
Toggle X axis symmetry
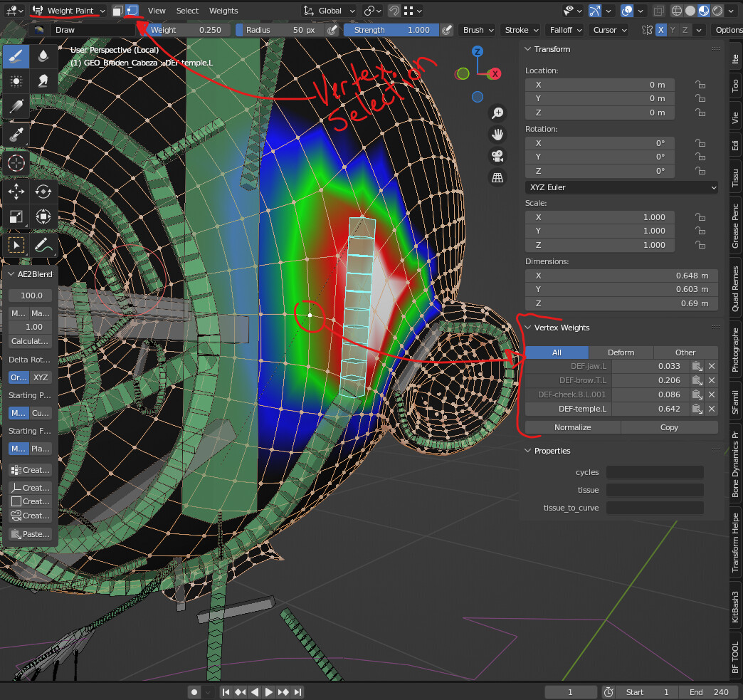pyautogui.click(x=661, y=30)
